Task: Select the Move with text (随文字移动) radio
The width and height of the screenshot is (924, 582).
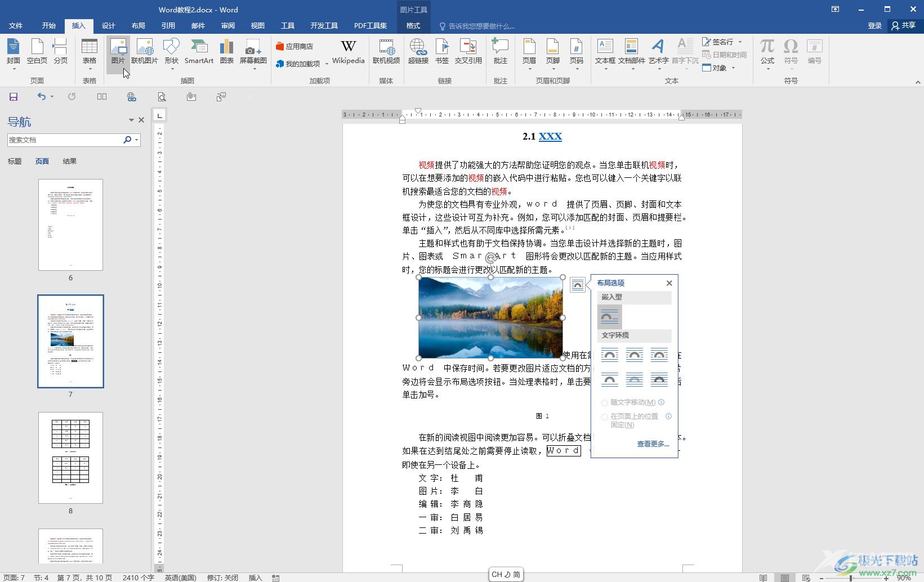Action: click(605, 403)
